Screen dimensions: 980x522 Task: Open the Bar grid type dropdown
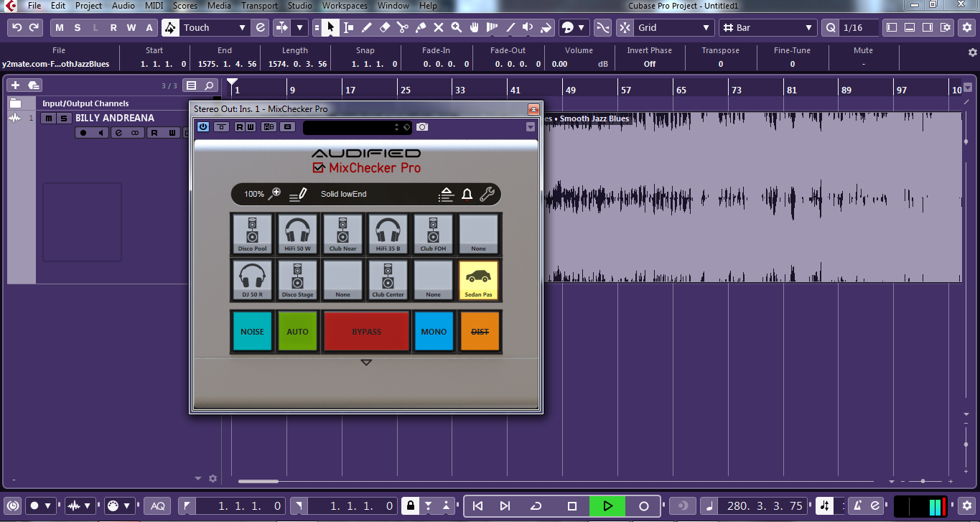(767, 27)
